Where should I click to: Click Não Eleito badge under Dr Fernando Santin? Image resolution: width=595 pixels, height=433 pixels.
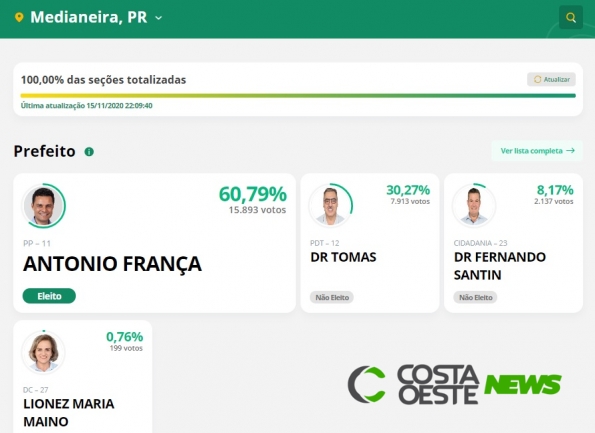click(475, 297)
